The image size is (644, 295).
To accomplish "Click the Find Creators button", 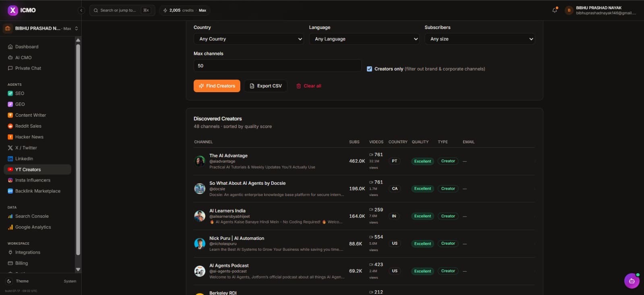I will point(217,86).
